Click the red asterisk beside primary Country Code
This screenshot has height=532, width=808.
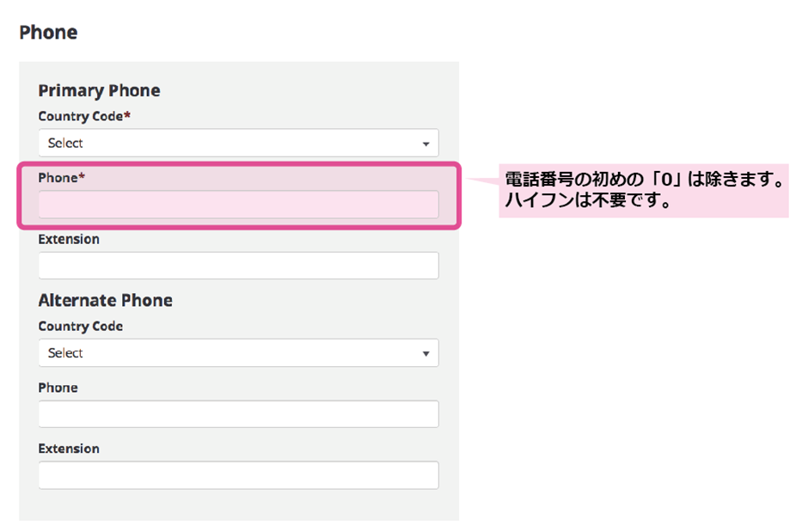pos(127,115)
